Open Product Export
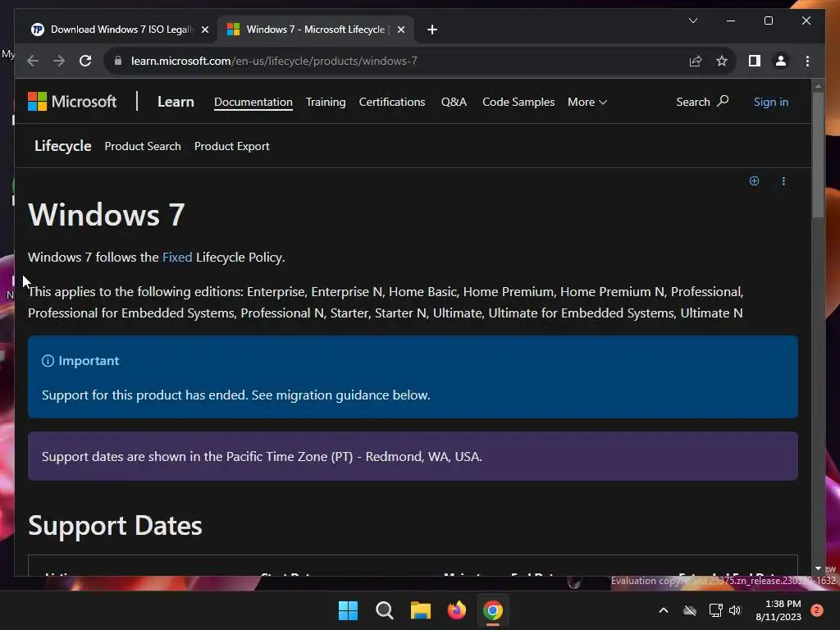Viewport: 840px width, 630px height. click(232, 146)
